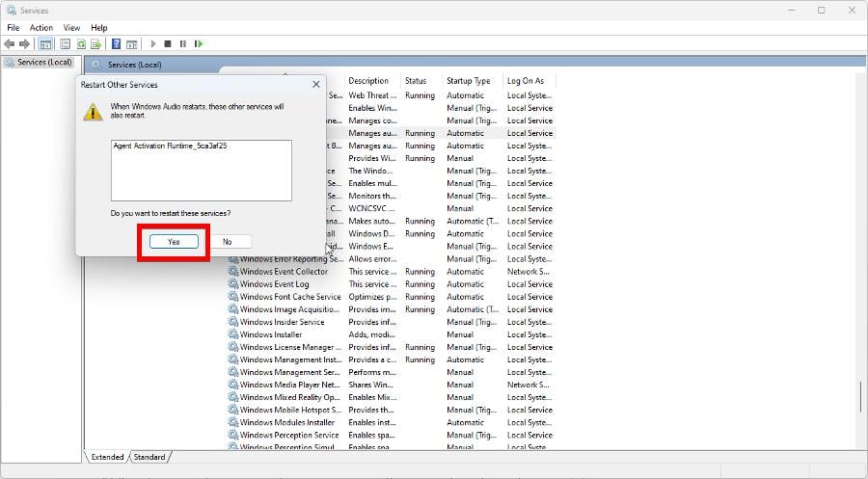Screen dimensions: 868x479
Task: Click the "The Windo..." description cell
Action: (370, 171)
